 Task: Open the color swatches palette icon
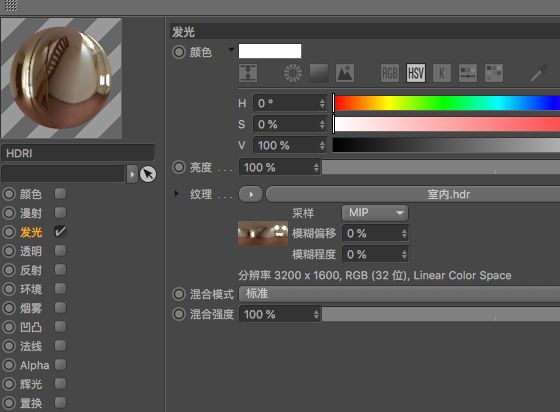pyautogui.click(x=494, y=73)
